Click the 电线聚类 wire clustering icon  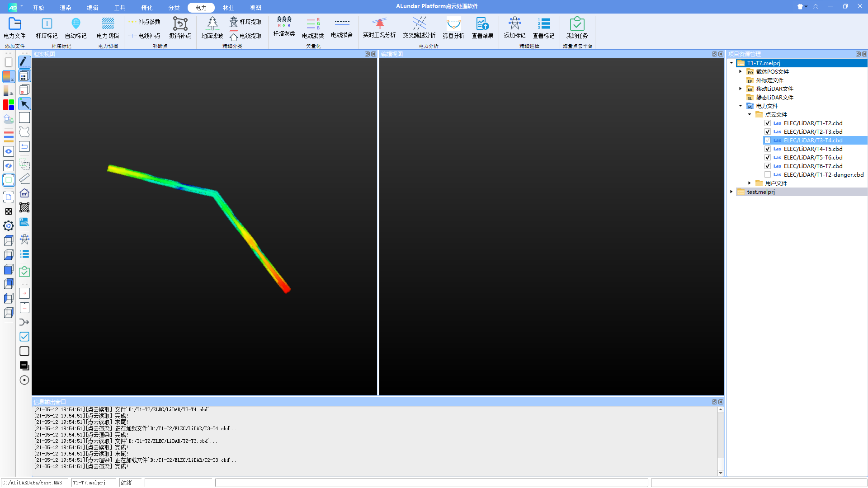tap(313, 28)
